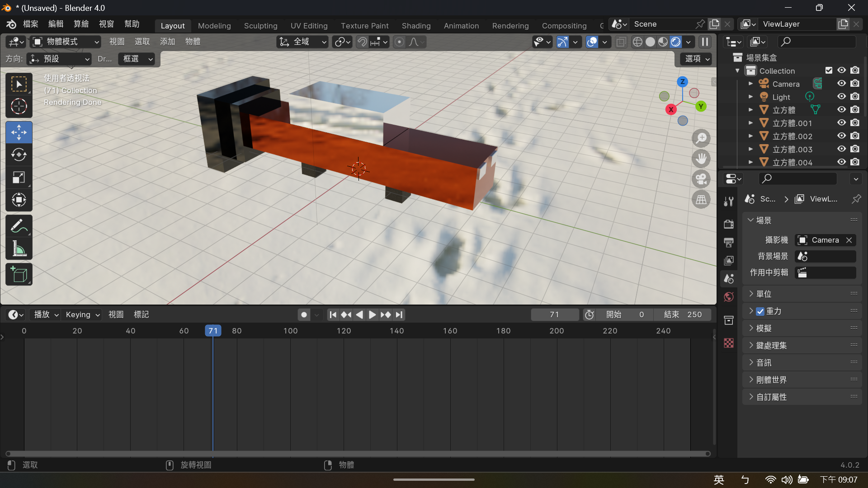
Task: Open the World properties tab
Action: coord(728,297)
